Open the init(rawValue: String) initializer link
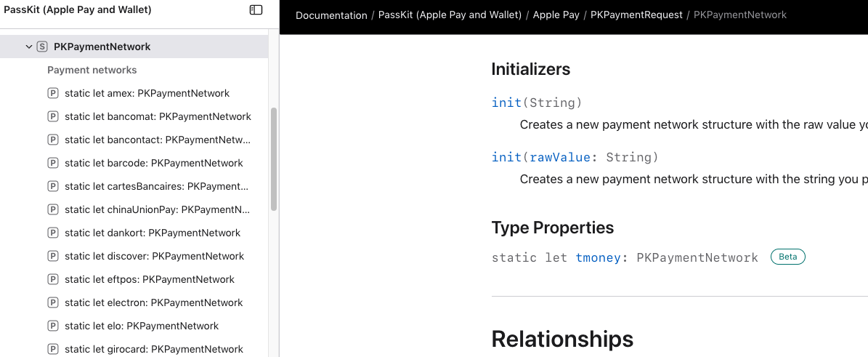Image resolution: width=868 pixels, height=357 pixels. click(x=575, y=158)
